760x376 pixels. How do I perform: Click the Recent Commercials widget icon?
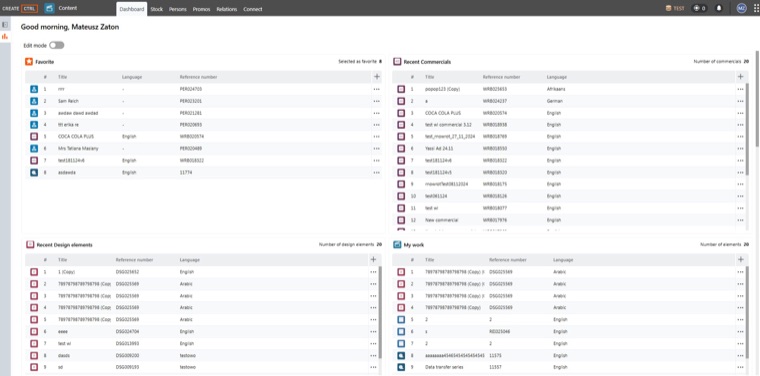click(x=397, y=62)
